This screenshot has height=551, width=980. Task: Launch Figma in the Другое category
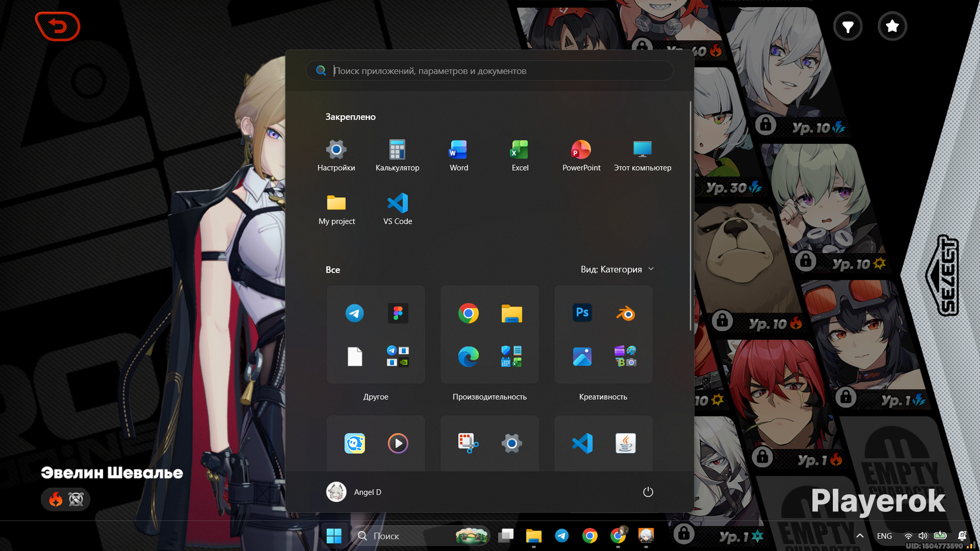coord(397,313)
